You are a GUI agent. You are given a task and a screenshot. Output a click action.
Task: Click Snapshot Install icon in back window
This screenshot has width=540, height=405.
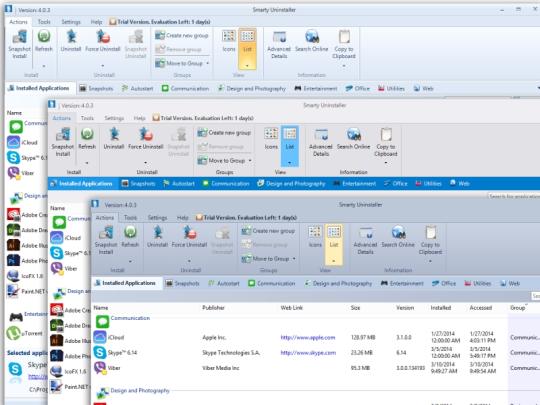(19, 44)
